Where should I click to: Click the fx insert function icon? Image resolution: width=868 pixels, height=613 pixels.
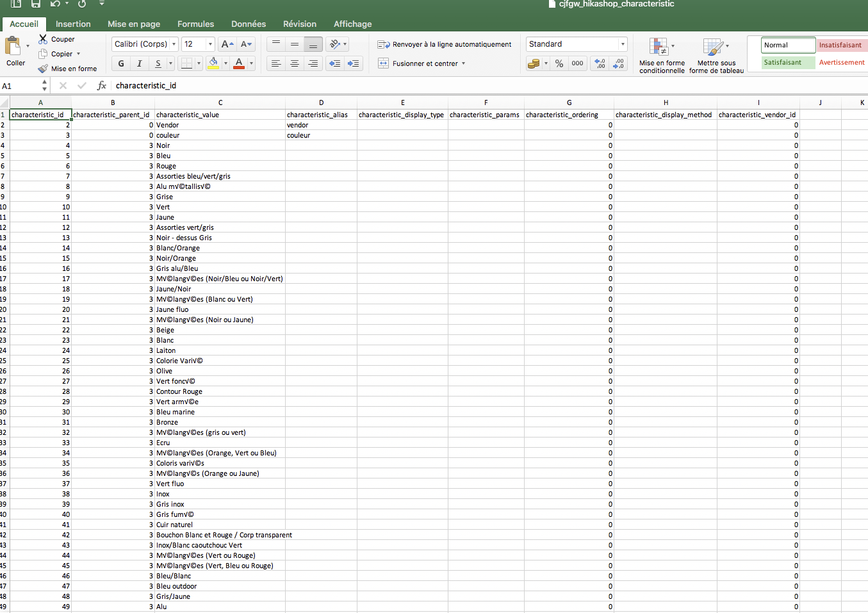(x=101, y=85)
